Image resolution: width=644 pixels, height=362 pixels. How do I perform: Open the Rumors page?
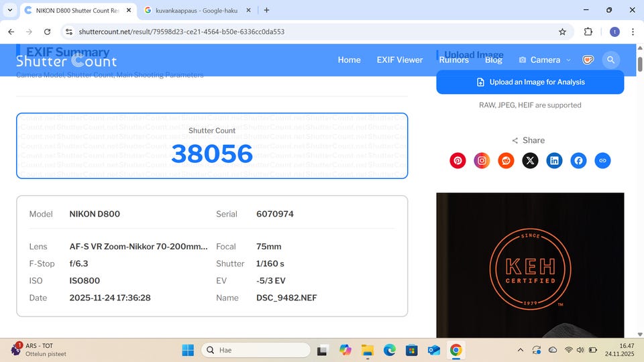(454, 60)
